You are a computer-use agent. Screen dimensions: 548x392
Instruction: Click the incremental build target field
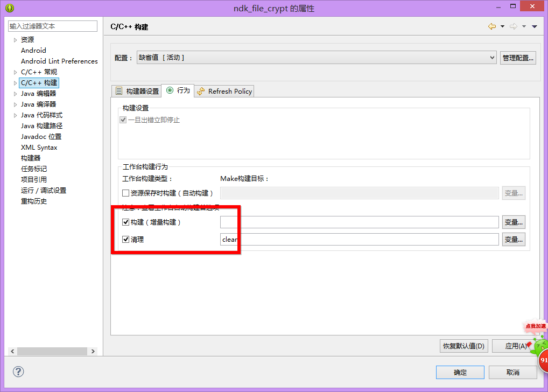pyautogui.click(x=359, y=222)
